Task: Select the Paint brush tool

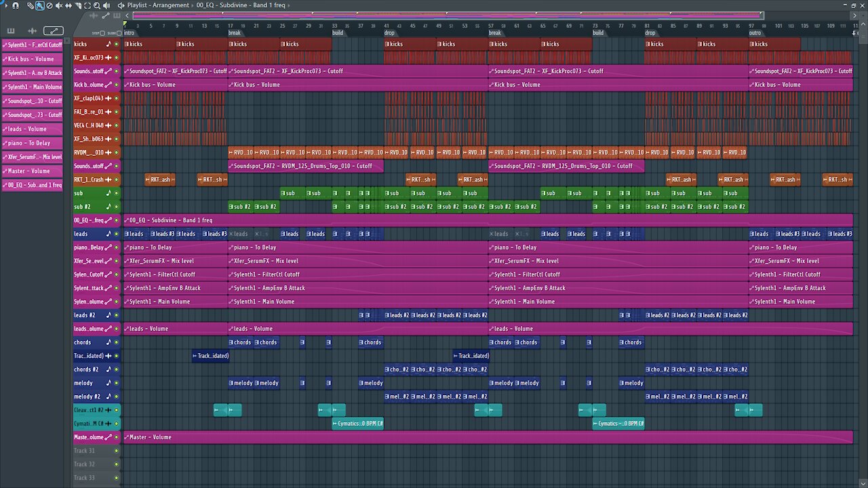Action: click(40, 5)
